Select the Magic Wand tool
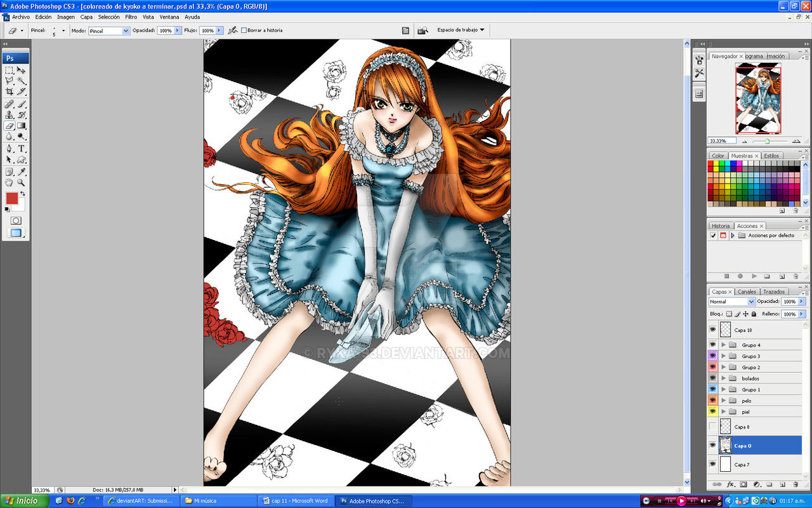Viewport: 812px width, 508px height. pos(22,81)
